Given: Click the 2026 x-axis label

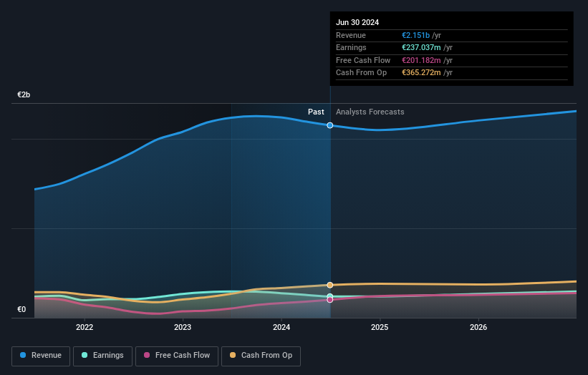Looking at the screenshot, I should coord(478,327).
